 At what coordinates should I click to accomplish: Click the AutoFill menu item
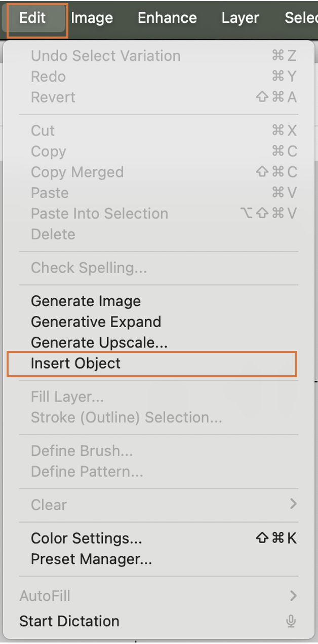(152, 595)
